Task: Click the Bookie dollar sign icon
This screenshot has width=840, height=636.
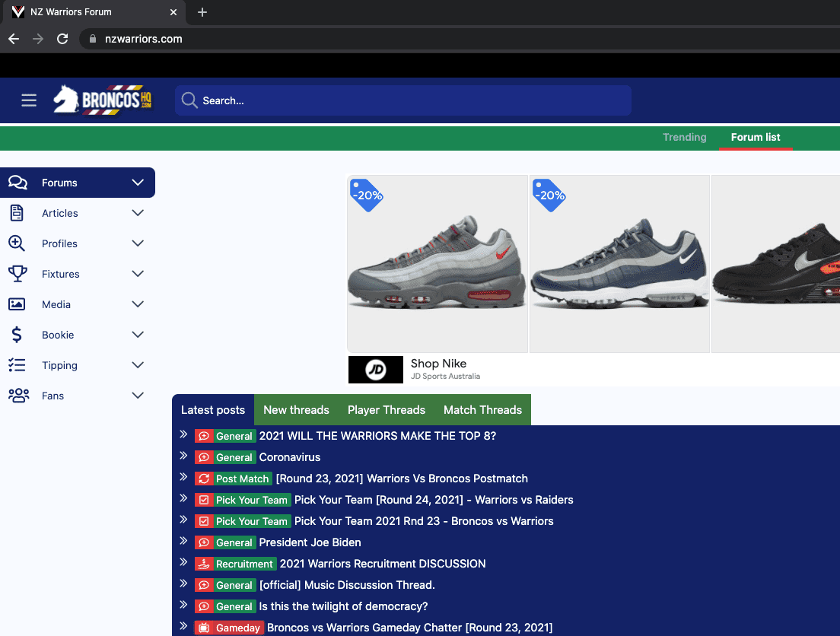Action: pos(17,335)
